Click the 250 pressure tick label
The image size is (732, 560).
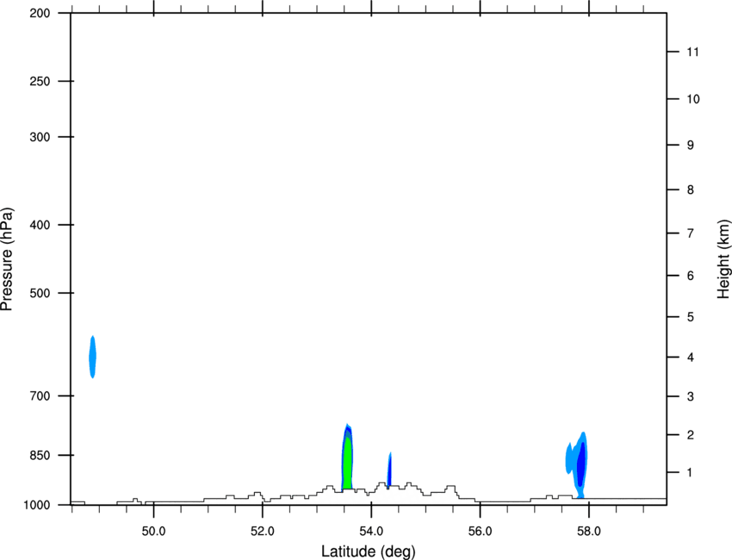click(x=40, y=81)
